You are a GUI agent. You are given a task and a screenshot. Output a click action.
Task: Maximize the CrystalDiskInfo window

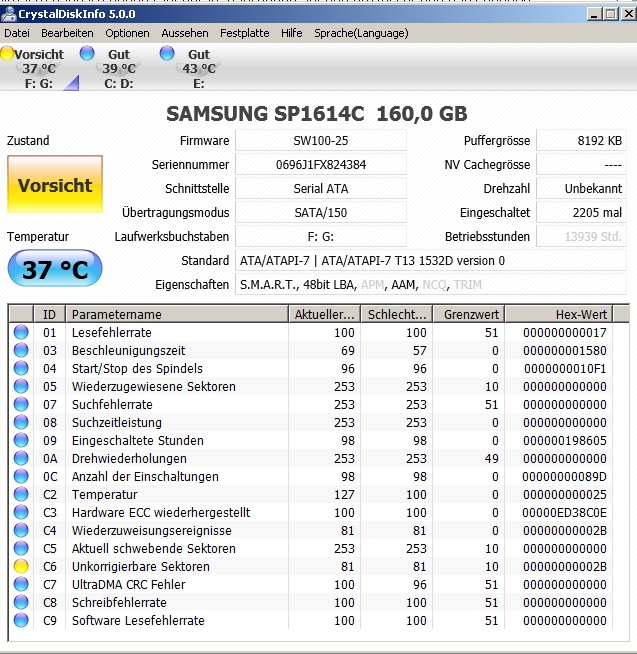pyautogui.click(x=611, y=14)
